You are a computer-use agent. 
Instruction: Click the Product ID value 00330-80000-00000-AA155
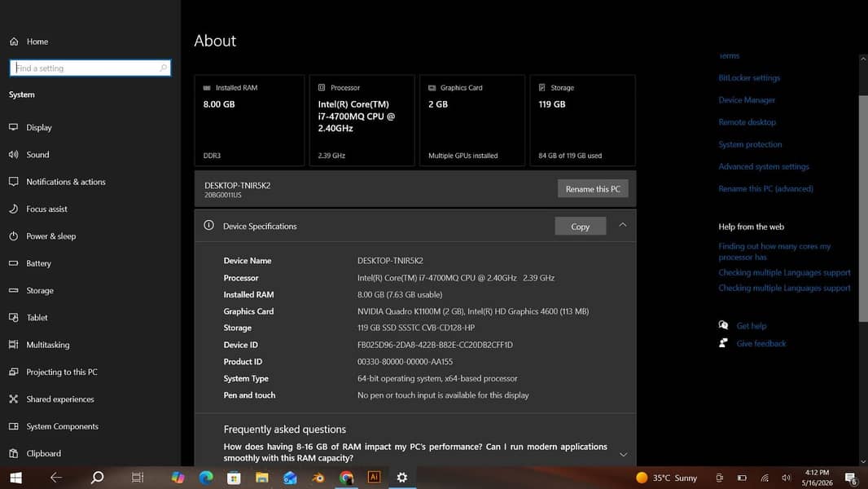[x=406, y=362]
